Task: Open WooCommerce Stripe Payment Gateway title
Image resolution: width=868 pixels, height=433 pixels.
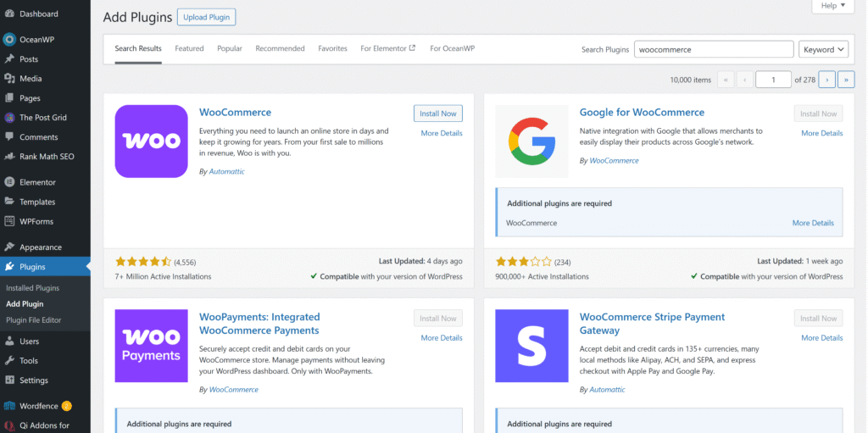Action: [652, 324]
